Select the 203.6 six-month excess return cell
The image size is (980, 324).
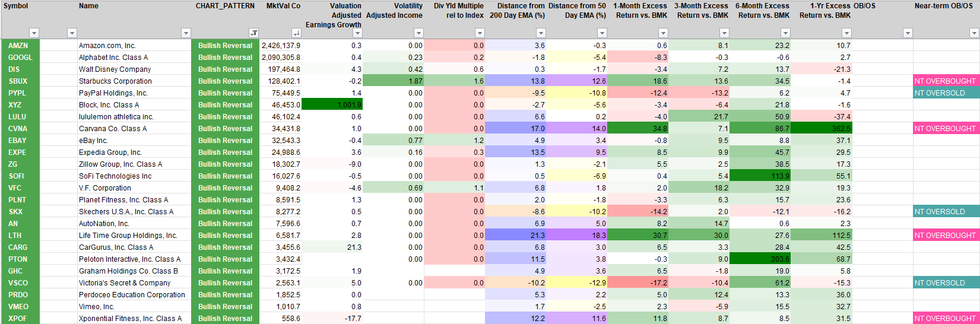tap(760, 259)
